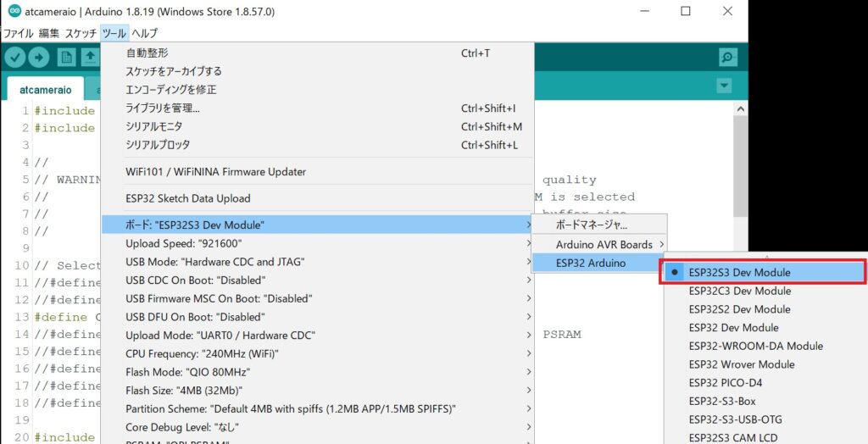
Task: Select ESP32-S3-Box board
Action: coord(765,401)
